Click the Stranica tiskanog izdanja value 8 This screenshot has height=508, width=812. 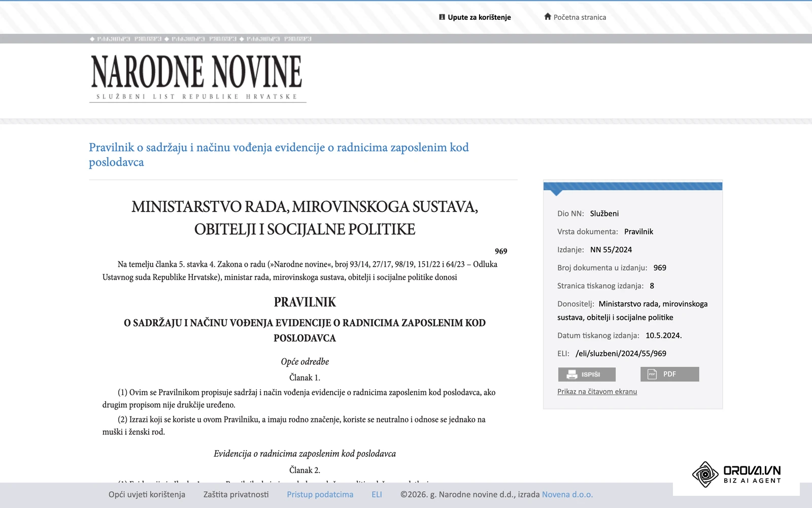click(x=652, y=285)
